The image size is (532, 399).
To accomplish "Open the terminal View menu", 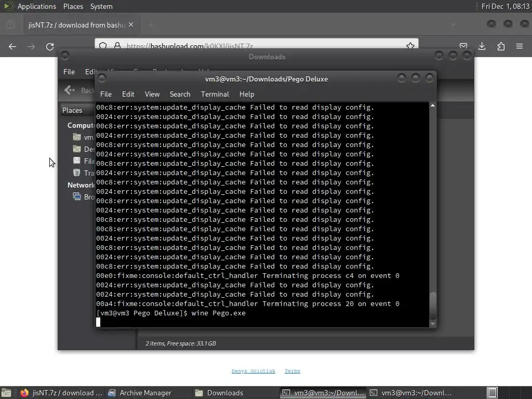I will click(152, 95).
